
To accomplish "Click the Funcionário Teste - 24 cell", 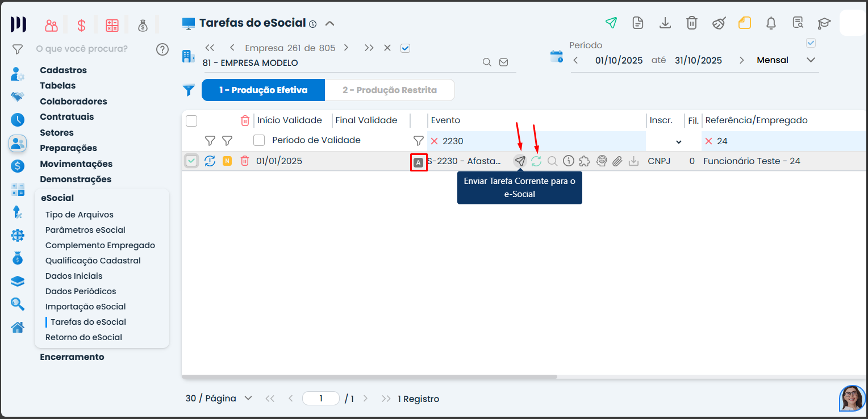I will 752,161.
